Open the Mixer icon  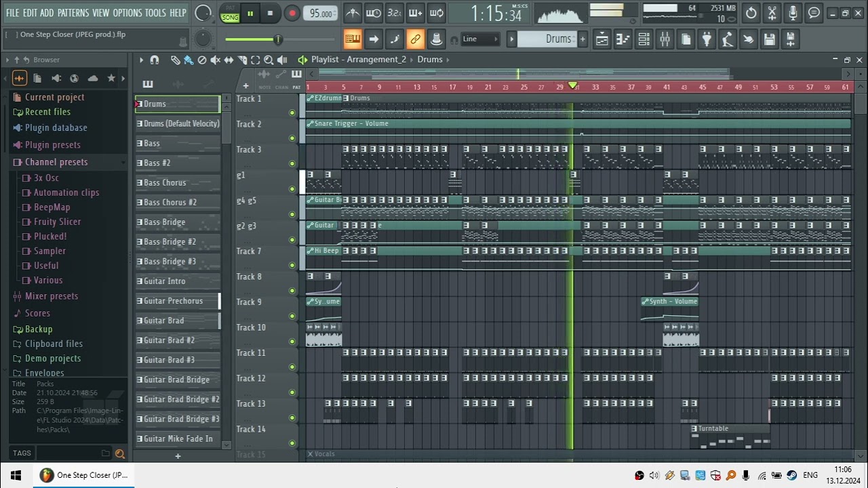click(665, 39)
